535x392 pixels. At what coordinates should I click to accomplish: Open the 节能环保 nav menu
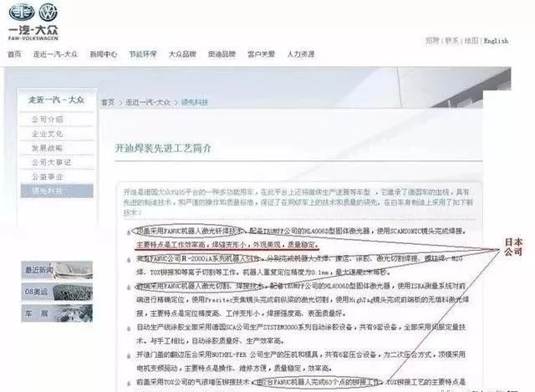pos(143,53)
